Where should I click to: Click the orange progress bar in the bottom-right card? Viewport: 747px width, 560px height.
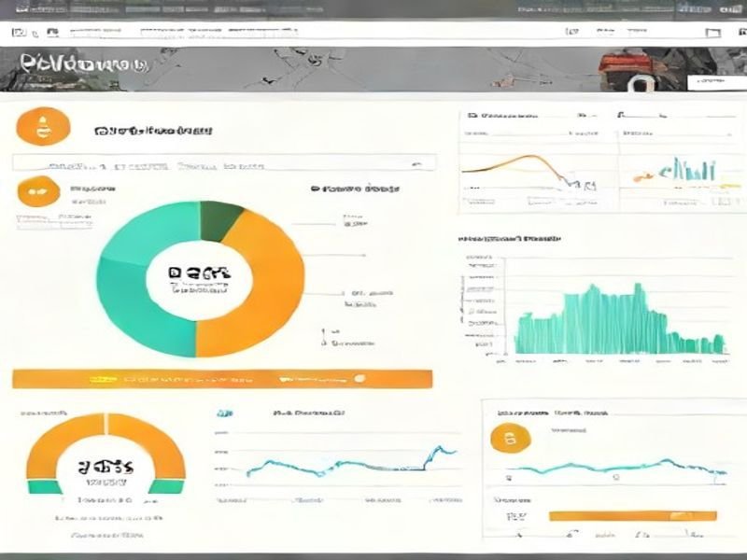coord(632,515)
